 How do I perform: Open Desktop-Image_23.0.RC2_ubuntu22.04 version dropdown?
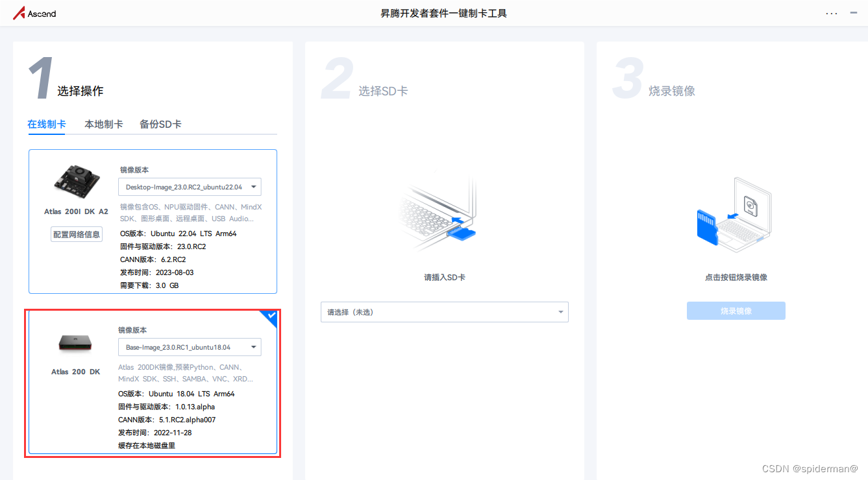click(190, 187)
